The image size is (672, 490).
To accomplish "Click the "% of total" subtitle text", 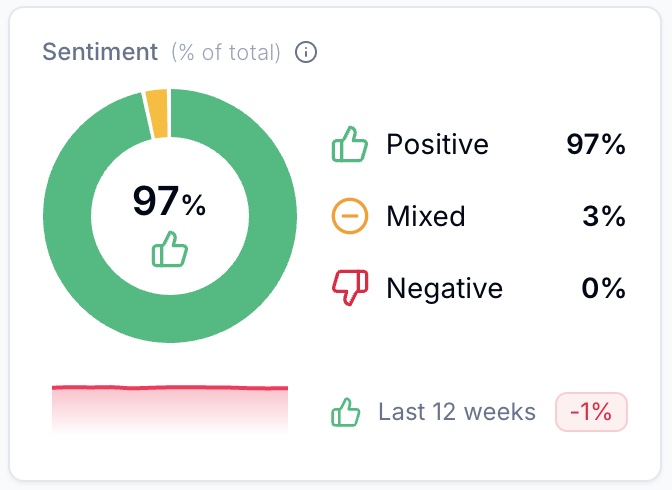I will click(225, 52).
